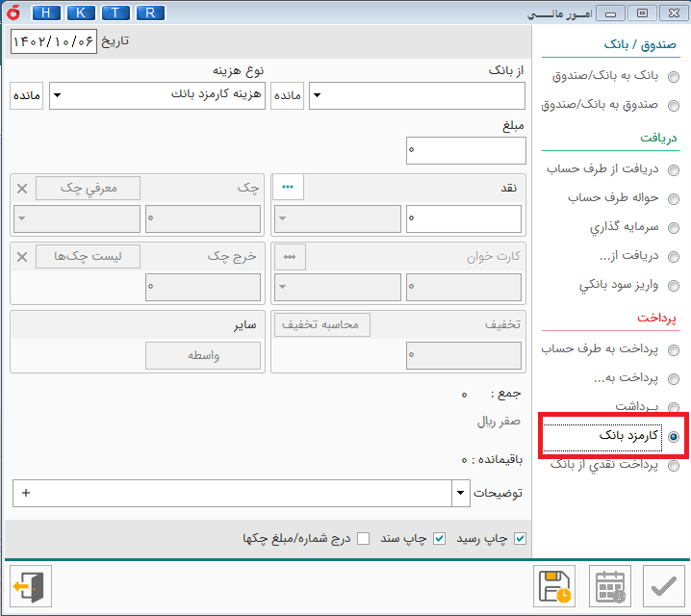The height and width of the screenshot is (616, 691).
Task: Confirm with the checkmark icon
Action: [662, 586]
